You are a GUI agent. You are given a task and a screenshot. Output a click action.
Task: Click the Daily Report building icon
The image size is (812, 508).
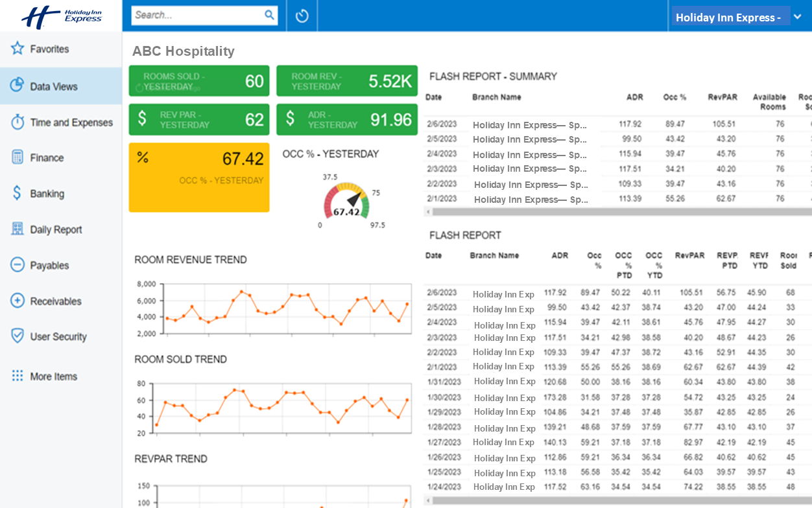18,229
